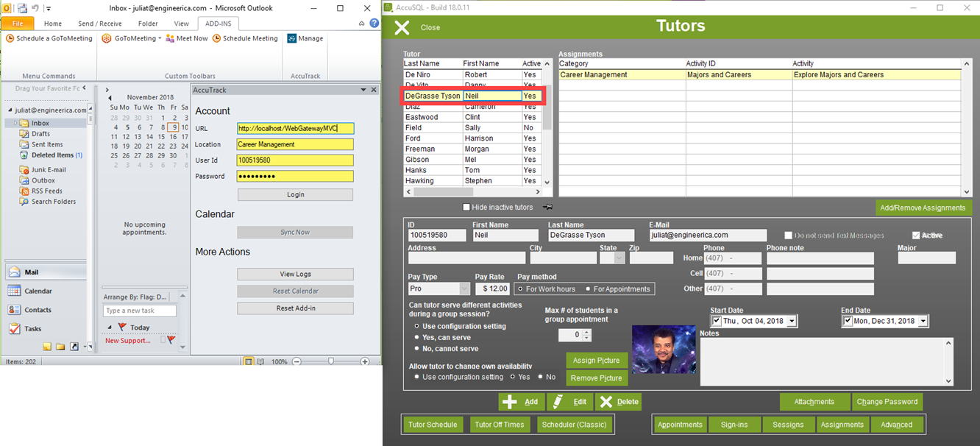Image resolution: width=980 pixels, height=446 pixels.
Task: Open the Start Date calendar dropdown
Action: (792, 322)
